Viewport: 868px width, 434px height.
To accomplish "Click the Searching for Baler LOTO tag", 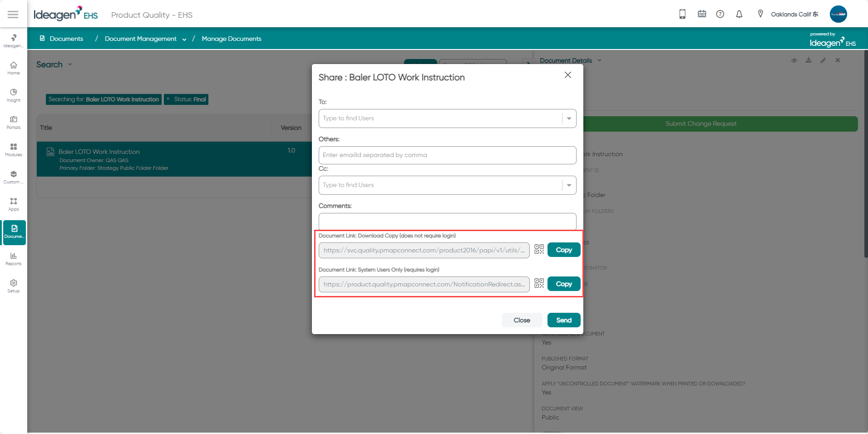I will [x=104, y=99].
